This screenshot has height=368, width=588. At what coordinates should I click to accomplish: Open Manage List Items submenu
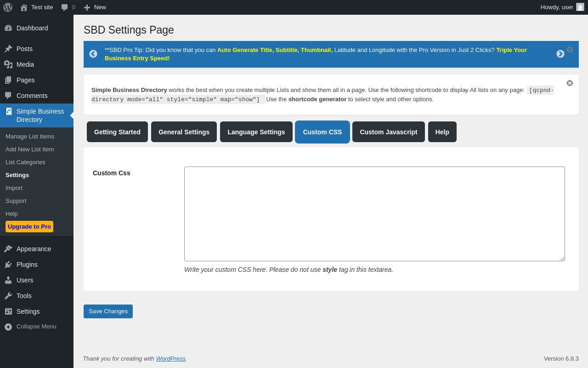(30, 137)
